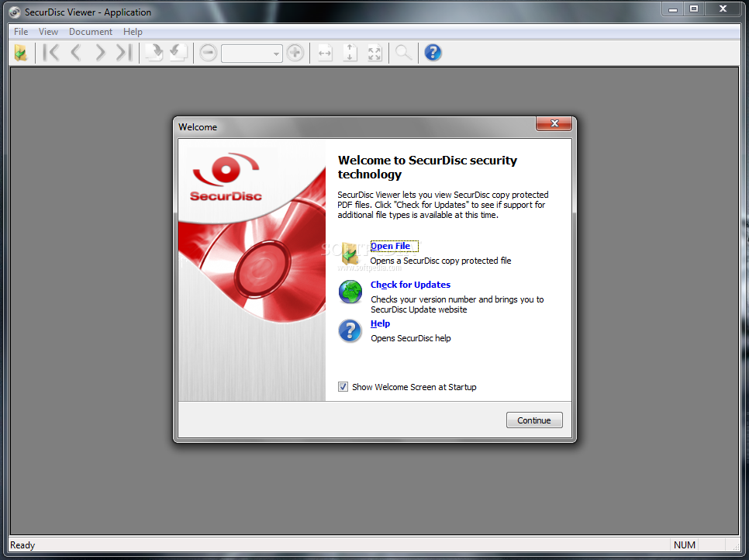The height and width of the screenshot is (560, 749).
Task: Open the zoom level combo box
Action: 252,53
